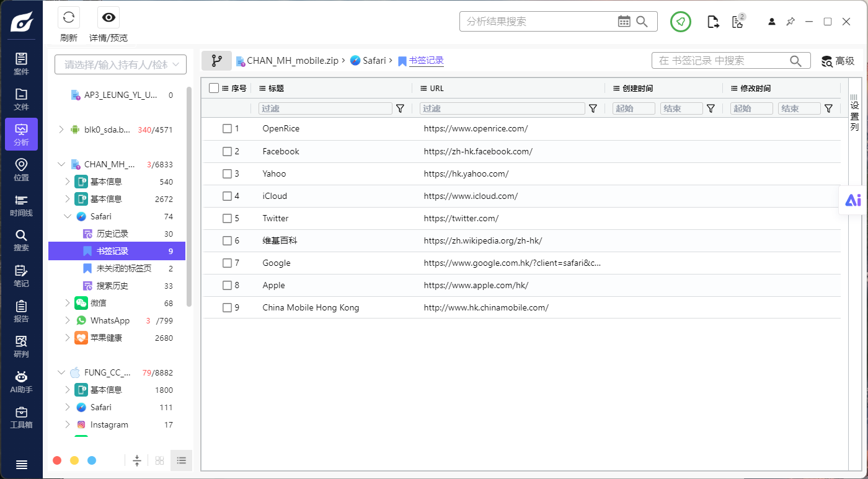Screen dimensions: 868x479
Task: Click the yellow color dot
Action: pyautogui.click(x=74, y=460)
